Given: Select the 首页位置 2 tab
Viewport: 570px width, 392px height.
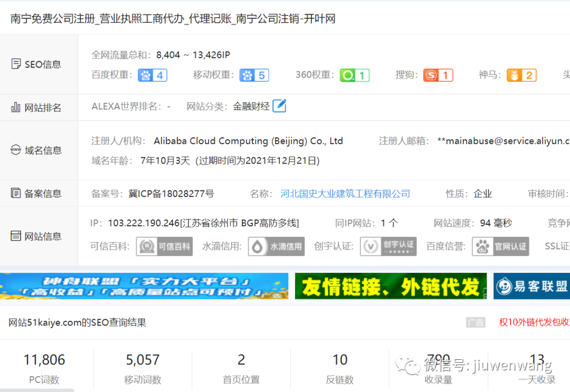Looking at the screenshot, I should [x=241, y=368].
